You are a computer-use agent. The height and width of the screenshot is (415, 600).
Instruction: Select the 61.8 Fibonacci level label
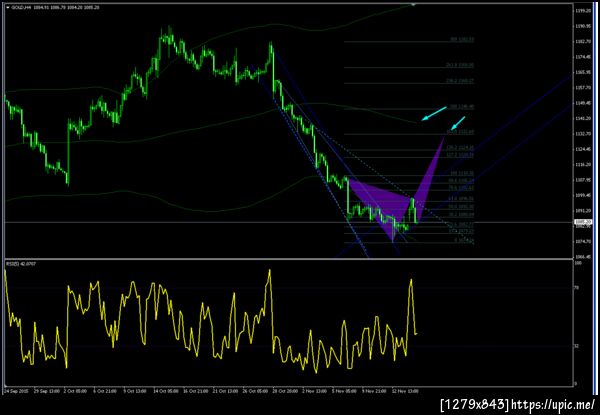coord(461,199)
